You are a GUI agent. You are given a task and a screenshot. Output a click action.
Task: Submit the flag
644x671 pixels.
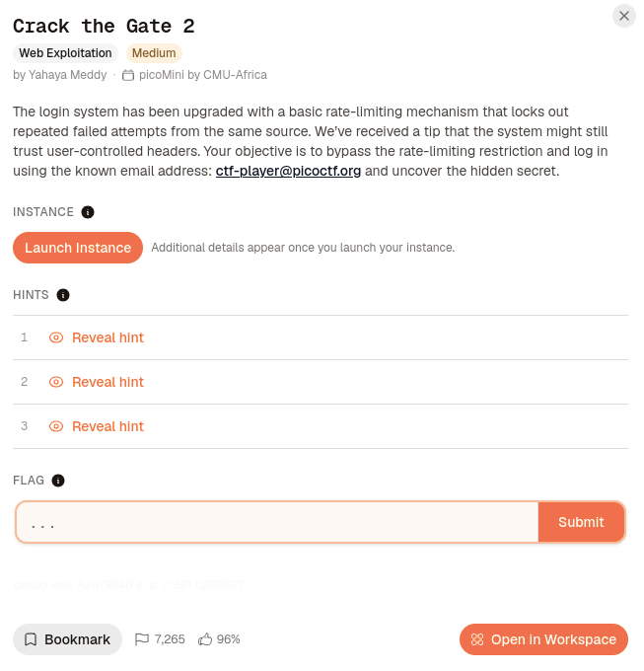click(581, 522)
